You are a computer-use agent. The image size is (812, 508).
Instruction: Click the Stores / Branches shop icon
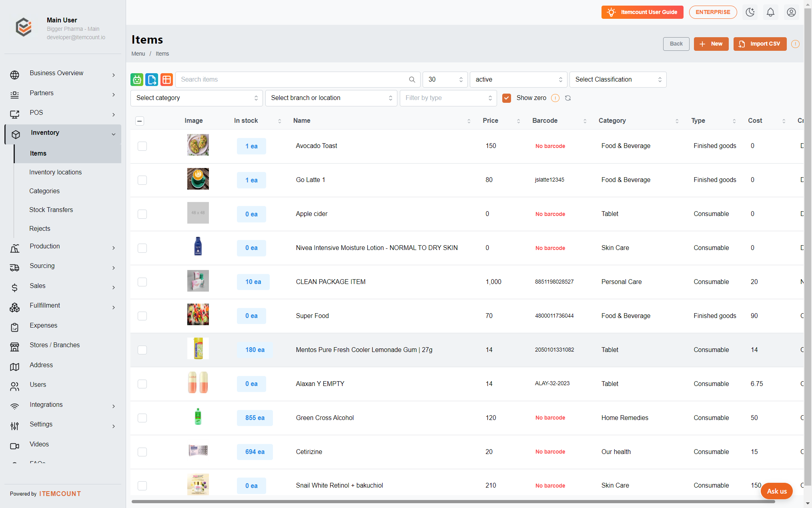click(15, 347)
